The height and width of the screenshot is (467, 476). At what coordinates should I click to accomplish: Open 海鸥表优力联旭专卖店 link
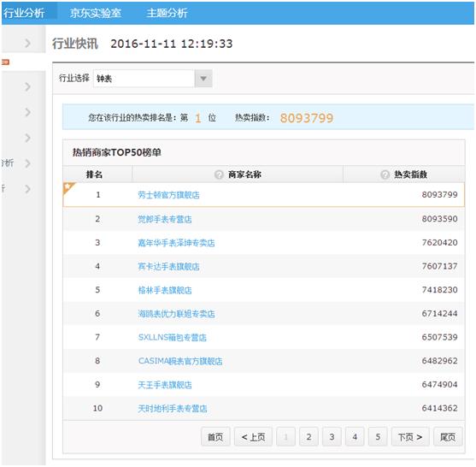coord(176,314)
